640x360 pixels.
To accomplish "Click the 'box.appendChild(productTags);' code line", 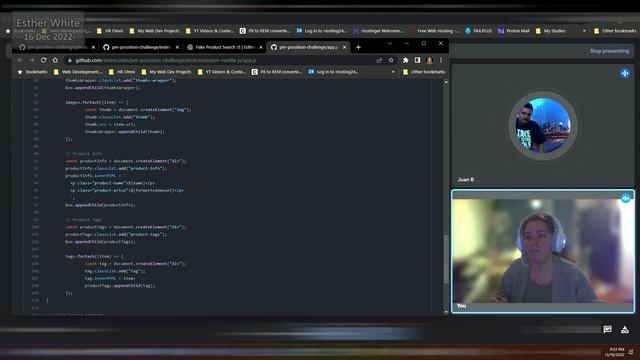I will click(x=100, y=242).
